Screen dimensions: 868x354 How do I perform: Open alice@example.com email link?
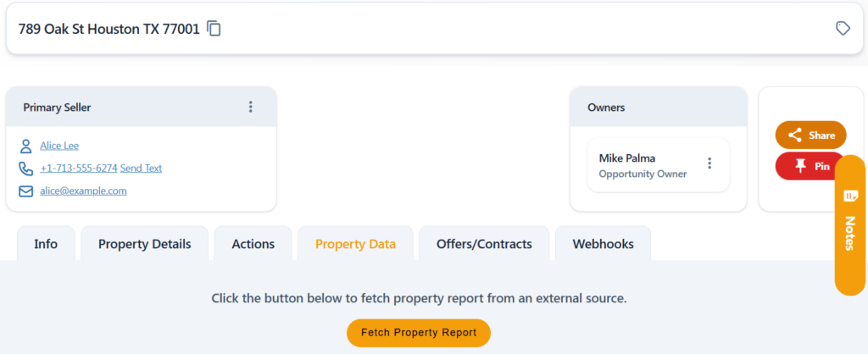click(x=83, y=191)
